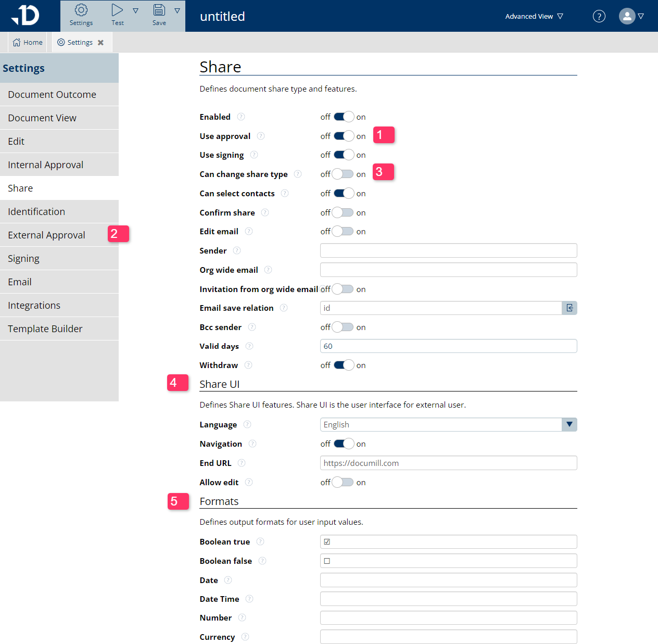Click the Valid days input field

[448, 346]
